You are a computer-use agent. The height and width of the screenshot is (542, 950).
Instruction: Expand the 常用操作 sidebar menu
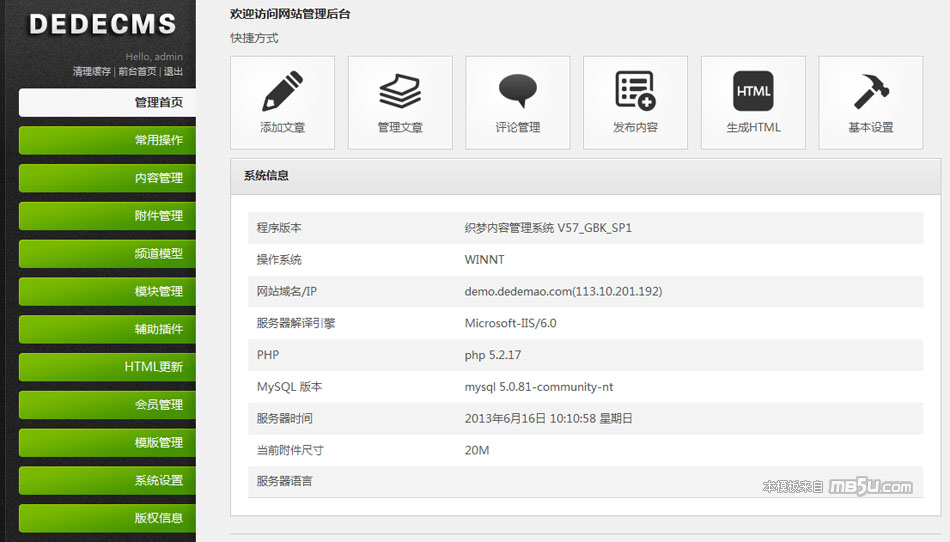pyautogui.click(x=108, y=140)
